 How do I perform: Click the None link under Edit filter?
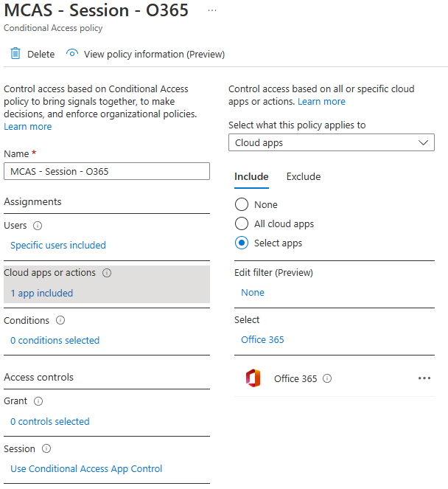(x=253, y=293)
